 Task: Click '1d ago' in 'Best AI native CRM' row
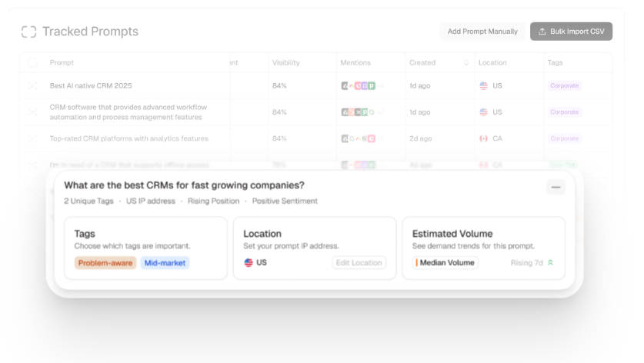click(x=419, y=85)
